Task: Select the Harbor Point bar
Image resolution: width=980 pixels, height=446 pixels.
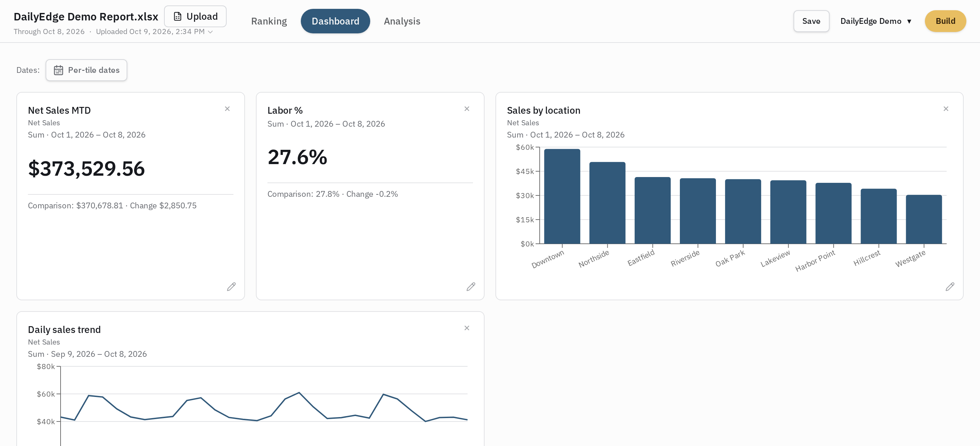Action: [834, 213]
